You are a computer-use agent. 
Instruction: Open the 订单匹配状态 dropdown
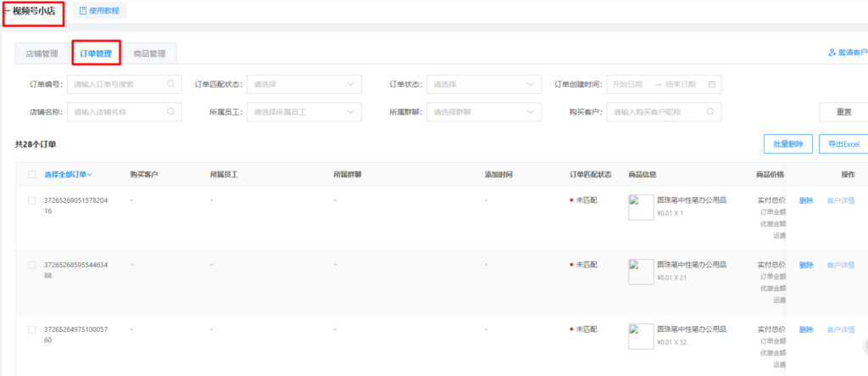point(304,84)
